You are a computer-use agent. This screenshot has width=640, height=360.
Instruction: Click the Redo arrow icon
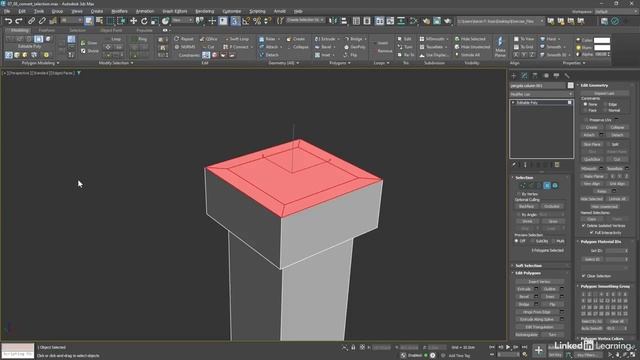point(19,21)
